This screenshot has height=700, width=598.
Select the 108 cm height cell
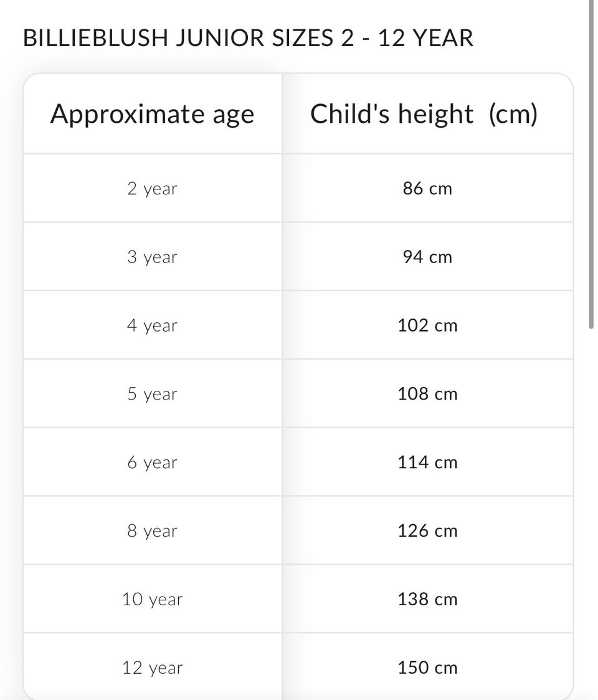pos(427,394)
